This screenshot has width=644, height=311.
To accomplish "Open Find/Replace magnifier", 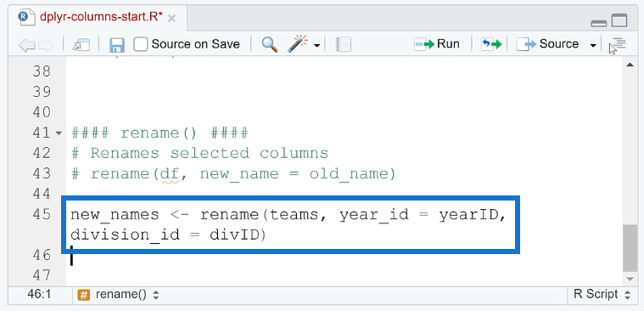I will point(270,44).
